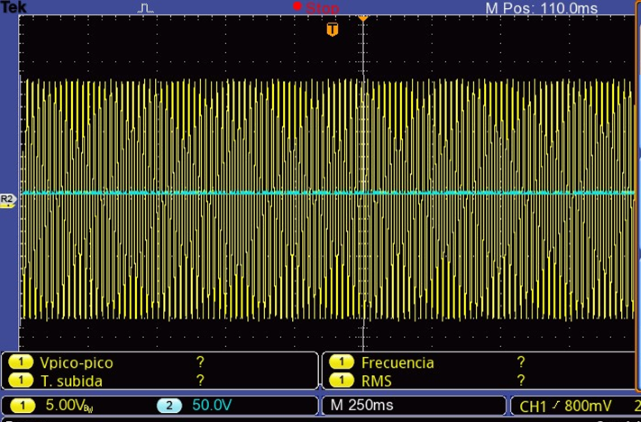641x422 pixels.
Task: Click the CH1 800mV trigger readout
Action: click(565, 406)
